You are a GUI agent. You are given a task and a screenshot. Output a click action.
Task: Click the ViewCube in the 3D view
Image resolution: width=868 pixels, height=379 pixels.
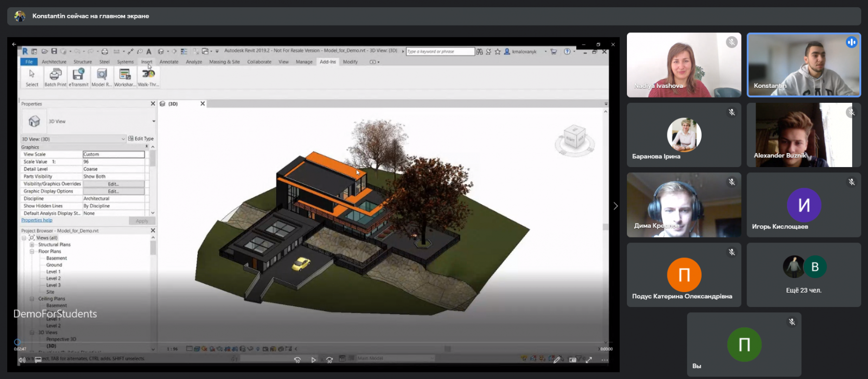574,140
